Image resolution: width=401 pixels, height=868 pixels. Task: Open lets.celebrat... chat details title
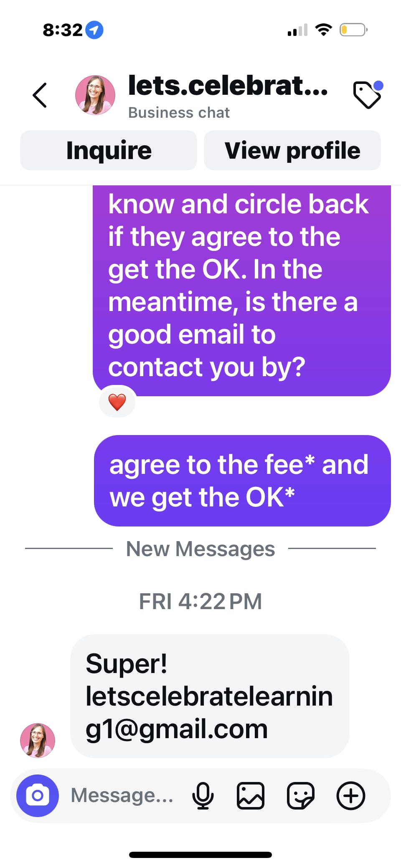(x=228, y=85)
